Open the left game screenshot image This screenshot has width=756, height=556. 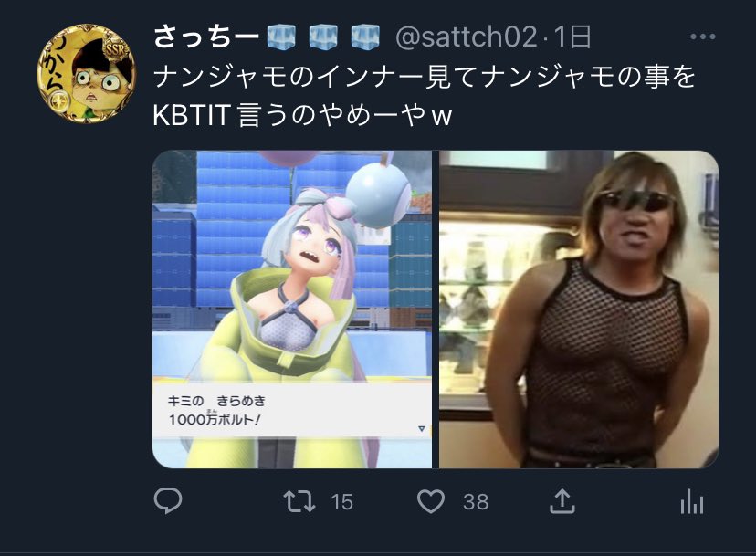click(x=292, y=309)
